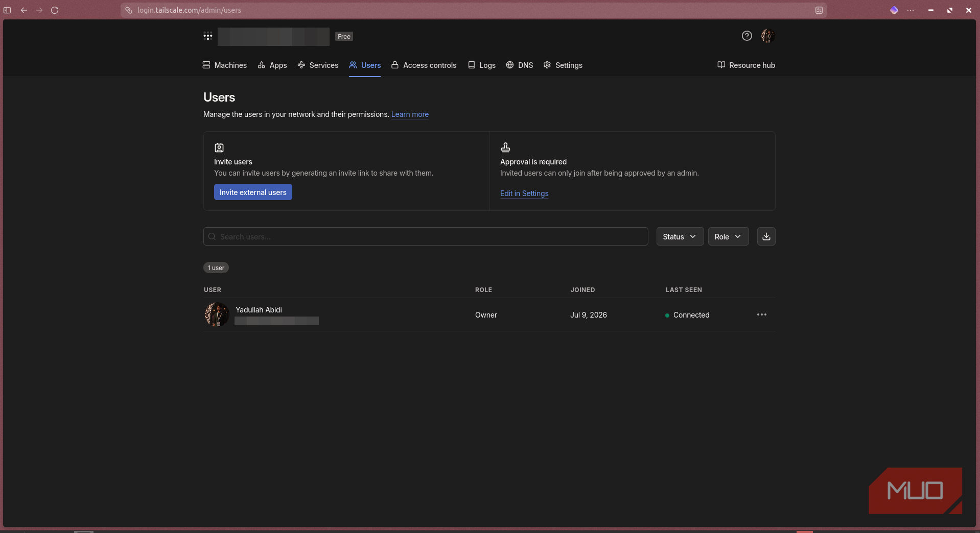Viewport: 980px width, 533px height.
Task: Go forward with the browser forward arrow
Action: (39, 10)
